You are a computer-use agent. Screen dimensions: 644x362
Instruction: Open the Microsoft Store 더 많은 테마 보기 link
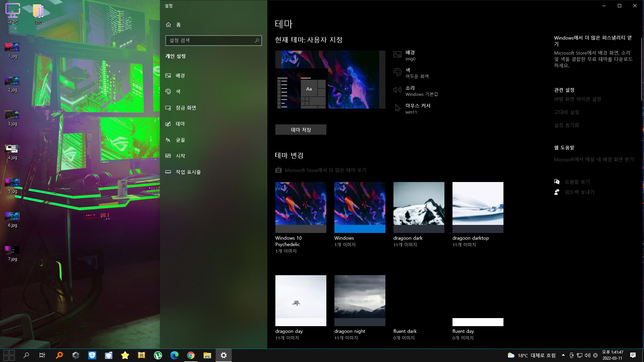pyautogui.click(x=321, y=170)
